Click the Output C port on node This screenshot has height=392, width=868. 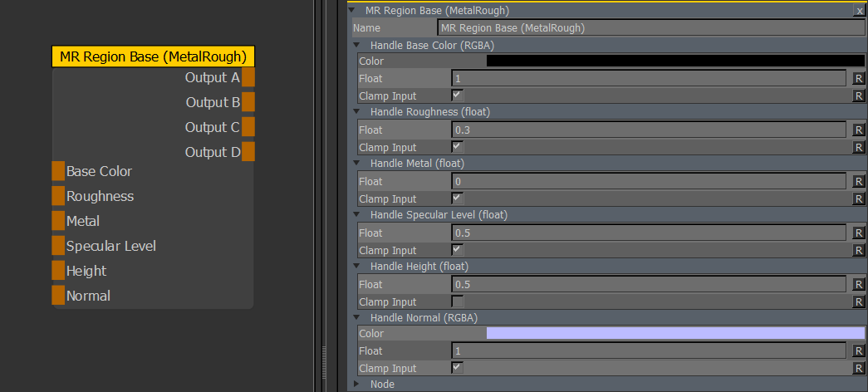pos(248,127)
